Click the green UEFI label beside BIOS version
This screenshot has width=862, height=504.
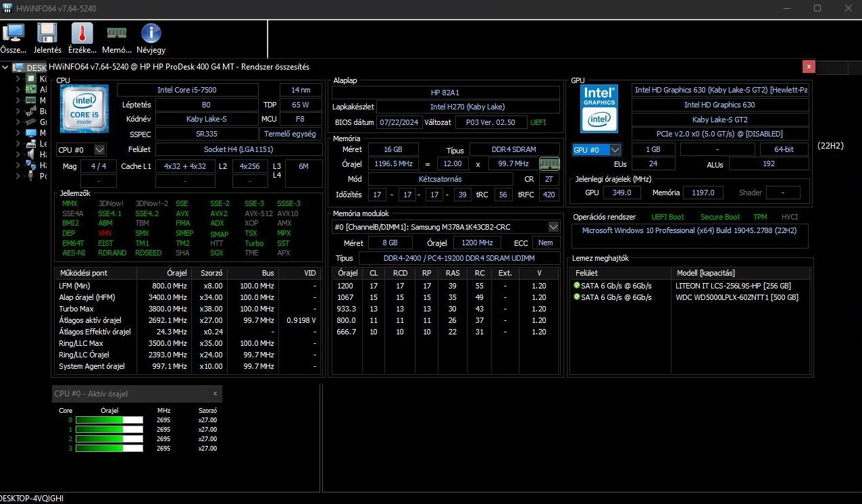coord(538,122)
